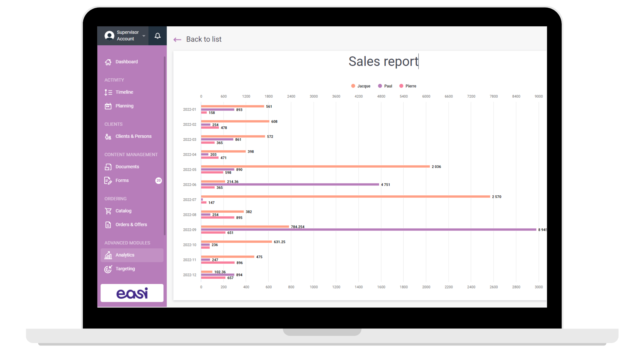644x351 pixels.
Task: Click the Forms badge showing 20
Action: tap(158, 180)
